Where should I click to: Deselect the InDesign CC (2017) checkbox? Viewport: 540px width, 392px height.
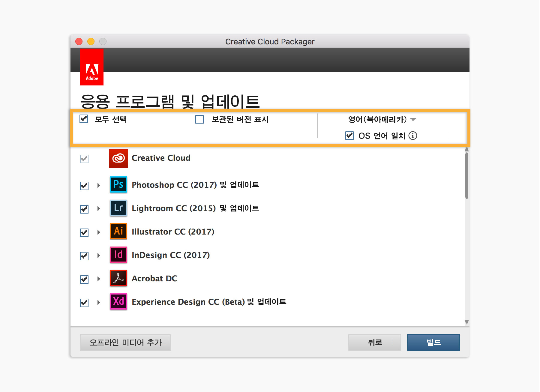tap(84, 256)
